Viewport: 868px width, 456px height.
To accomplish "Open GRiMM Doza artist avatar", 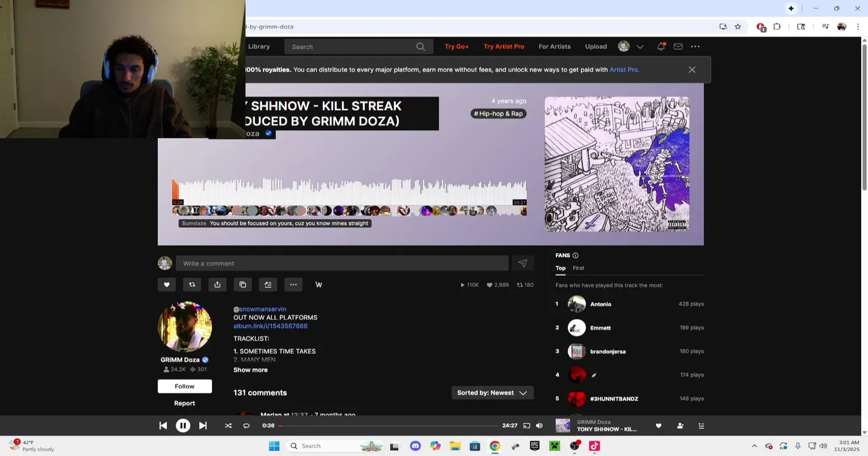I will pos(185,327).
